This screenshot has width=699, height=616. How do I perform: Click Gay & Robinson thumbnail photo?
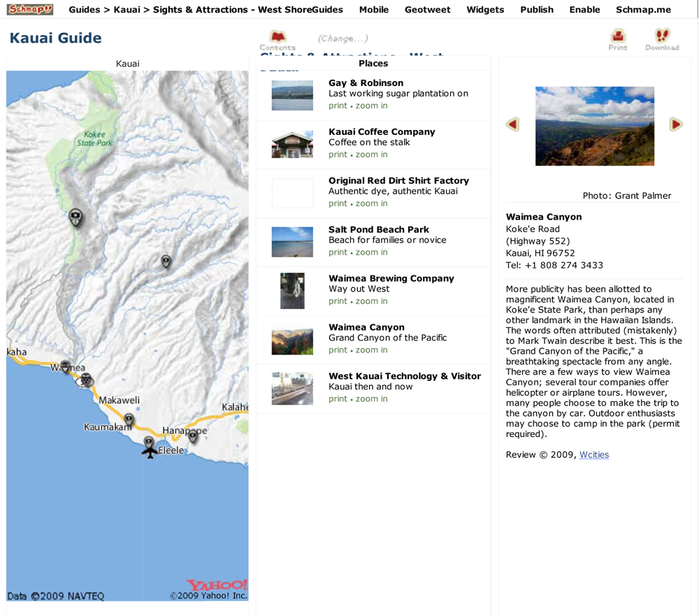(292, 95)
